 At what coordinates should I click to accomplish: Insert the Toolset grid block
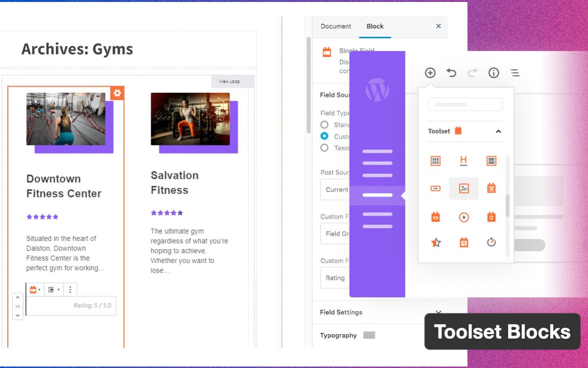(x=435, y=161)
